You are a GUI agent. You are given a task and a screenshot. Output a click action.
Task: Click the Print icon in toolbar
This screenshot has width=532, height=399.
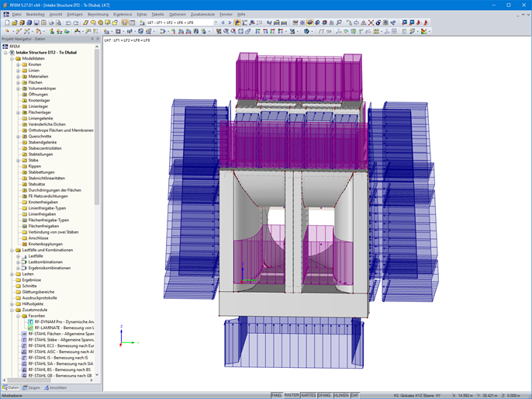[x=51, y=23]
